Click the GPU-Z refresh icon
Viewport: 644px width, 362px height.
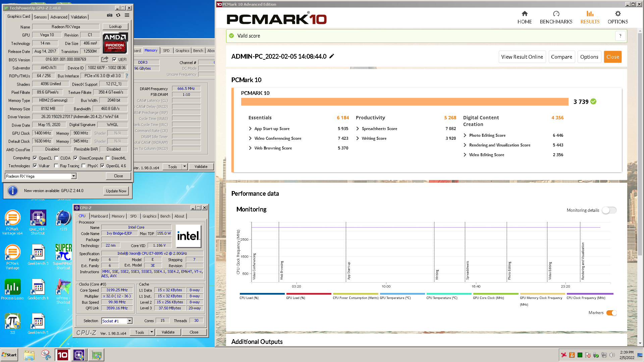118,15
